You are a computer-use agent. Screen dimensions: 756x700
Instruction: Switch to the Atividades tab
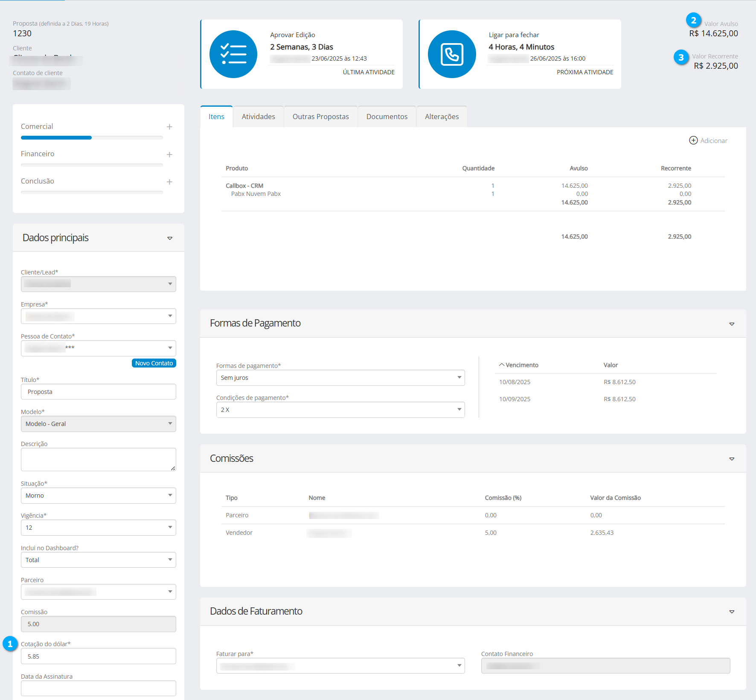pyautogui.click(x=258, y=117)
